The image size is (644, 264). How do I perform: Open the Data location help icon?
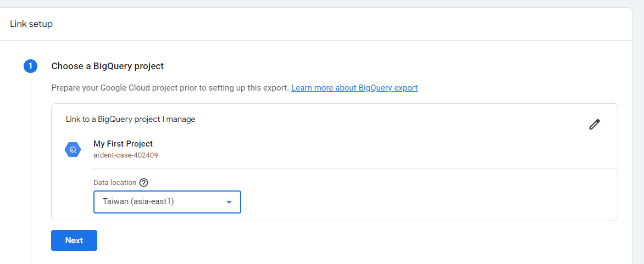[x=143, y=183]
